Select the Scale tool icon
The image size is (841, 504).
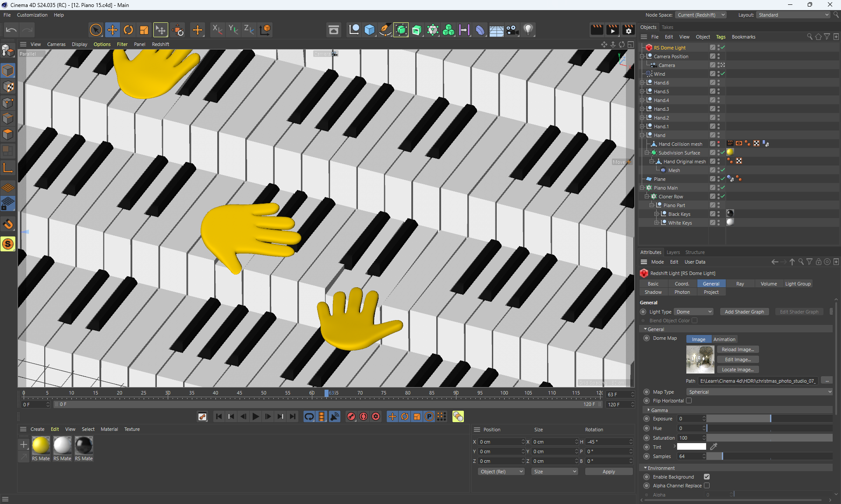[x=144, y=30]
